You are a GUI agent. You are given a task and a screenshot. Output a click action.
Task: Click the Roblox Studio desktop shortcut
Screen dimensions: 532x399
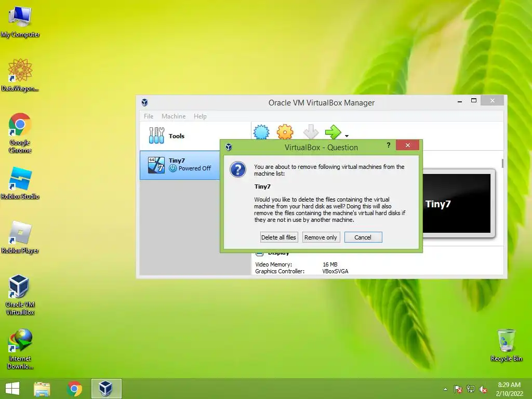click(20, 183)
